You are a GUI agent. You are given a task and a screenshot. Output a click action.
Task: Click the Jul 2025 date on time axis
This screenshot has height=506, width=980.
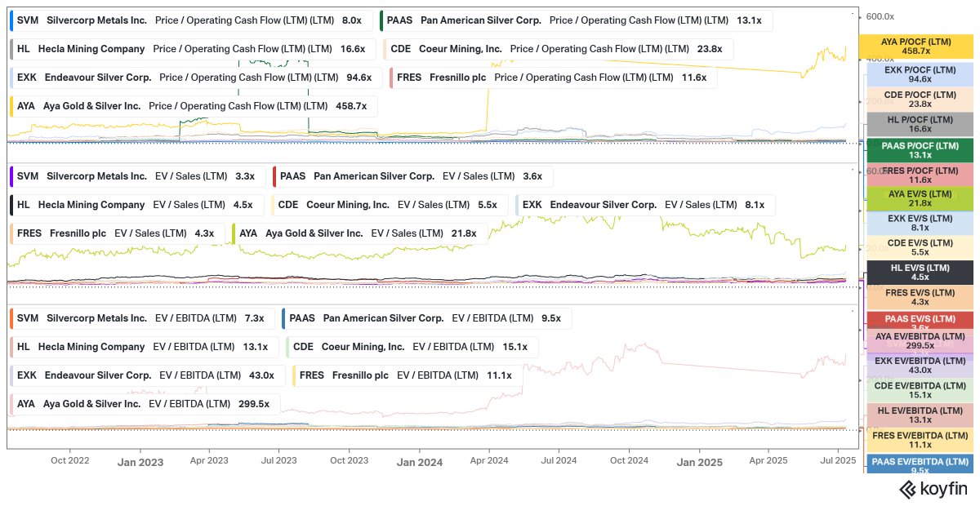(837, 460)
